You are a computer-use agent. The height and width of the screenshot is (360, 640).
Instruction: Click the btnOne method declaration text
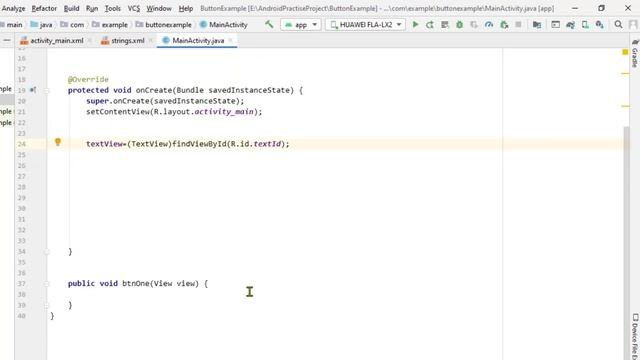click(138, 284)
